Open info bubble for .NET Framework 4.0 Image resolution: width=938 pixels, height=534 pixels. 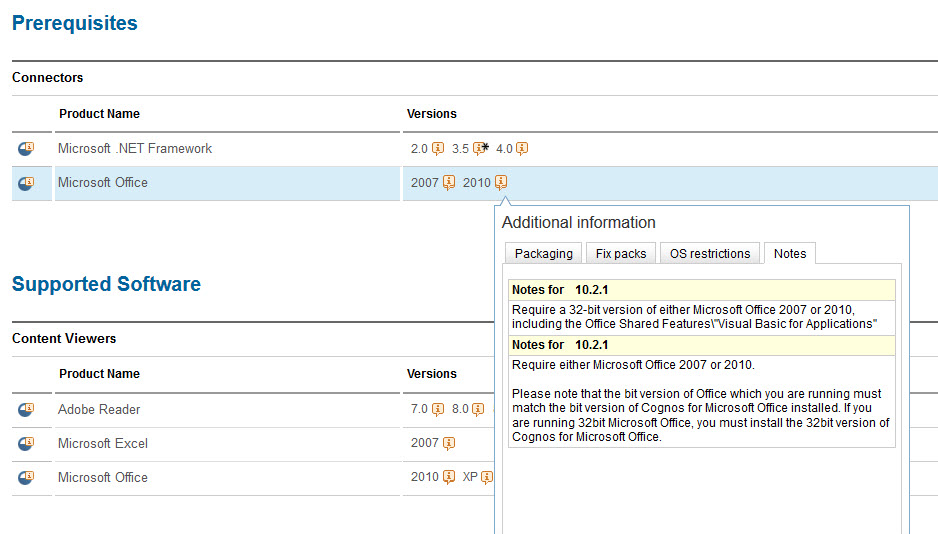[x=522, y=149]
